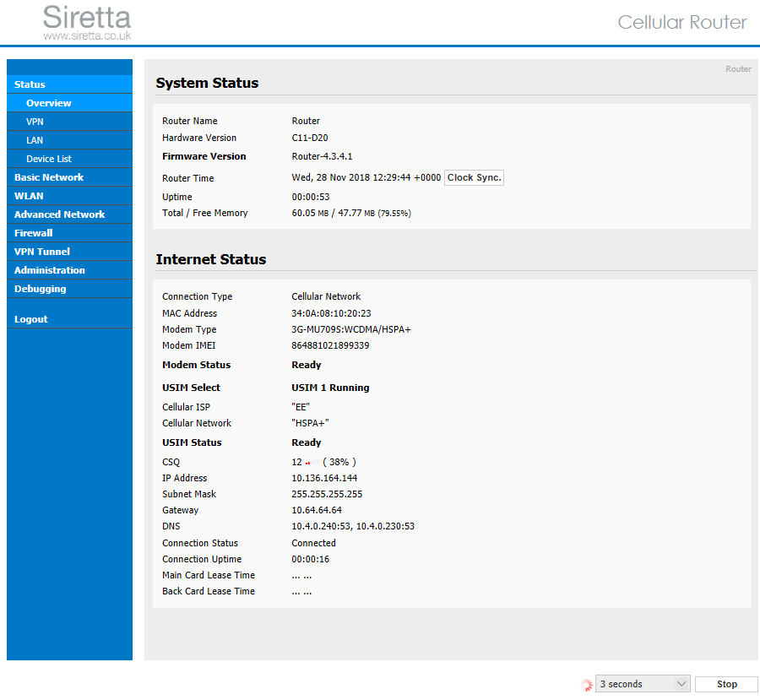Click the gateway value 10.64.64.64

(x=317, y=510)
